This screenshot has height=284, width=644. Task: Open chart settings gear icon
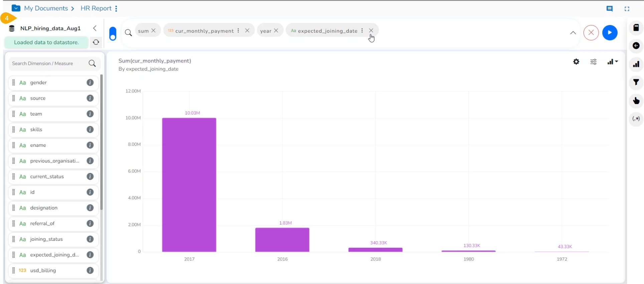[x=576, y=62]
